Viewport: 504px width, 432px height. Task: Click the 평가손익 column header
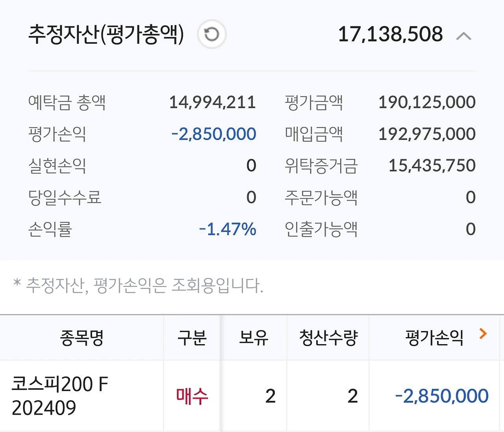pyautogui.click(x=434, y=337)
